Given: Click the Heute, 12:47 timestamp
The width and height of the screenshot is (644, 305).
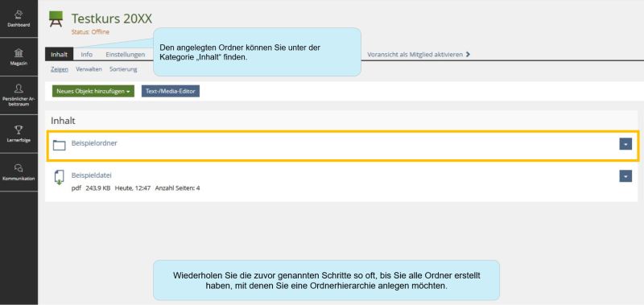Looking at the screenshot, I should [x=133, y=188].
